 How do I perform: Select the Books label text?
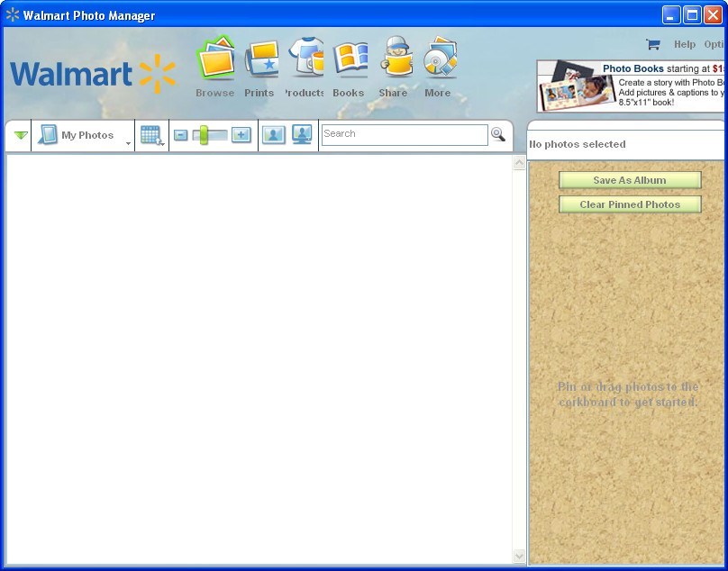[x=348, y=93]
